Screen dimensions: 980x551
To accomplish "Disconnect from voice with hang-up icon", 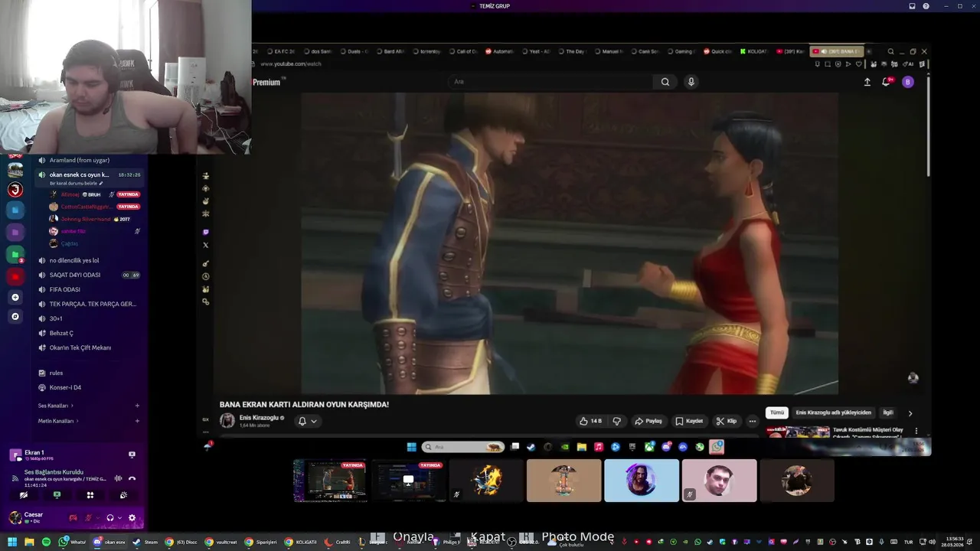I will 132,478.
